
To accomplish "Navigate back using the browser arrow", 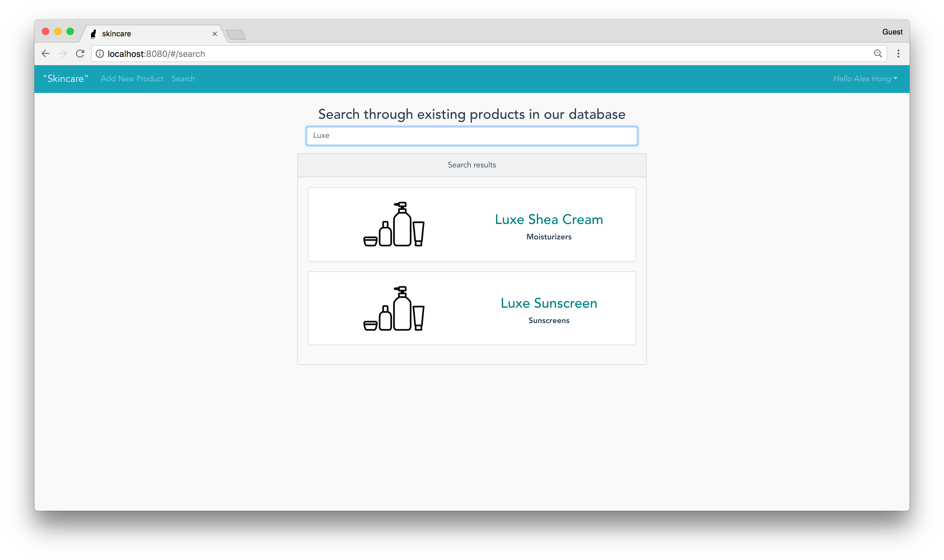I will 45,54.
